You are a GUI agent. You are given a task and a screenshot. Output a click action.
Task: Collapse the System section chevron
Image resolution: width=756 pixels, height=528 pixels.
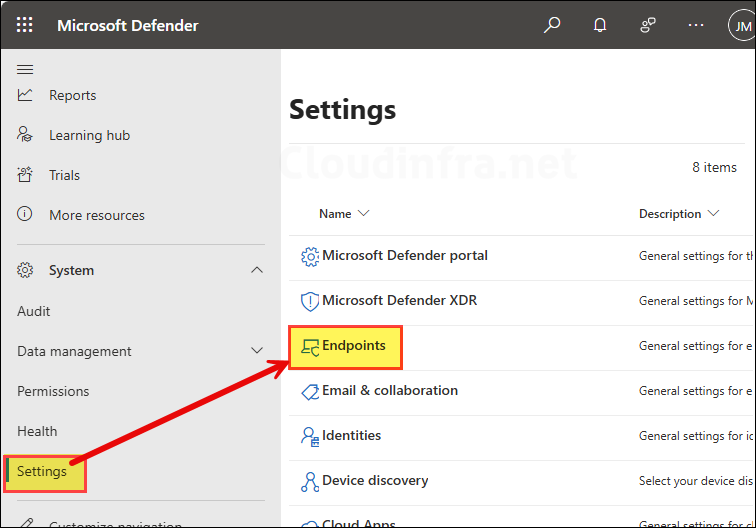tap(257, 270)
